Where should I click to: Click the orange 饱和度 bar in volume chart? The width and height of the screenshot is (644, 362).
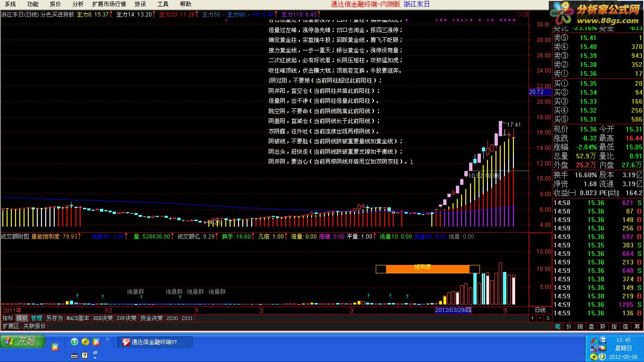coord(428,269)
